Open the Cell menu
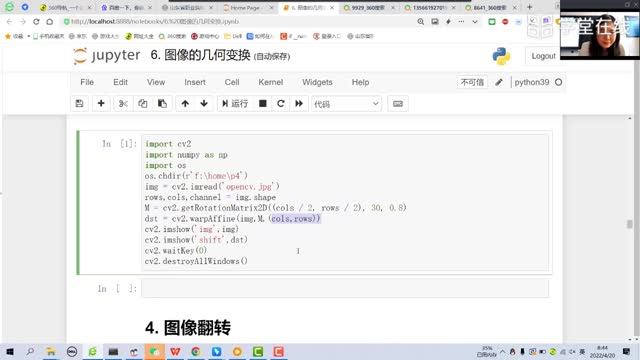Screen dimensions: 640x360 232,82
